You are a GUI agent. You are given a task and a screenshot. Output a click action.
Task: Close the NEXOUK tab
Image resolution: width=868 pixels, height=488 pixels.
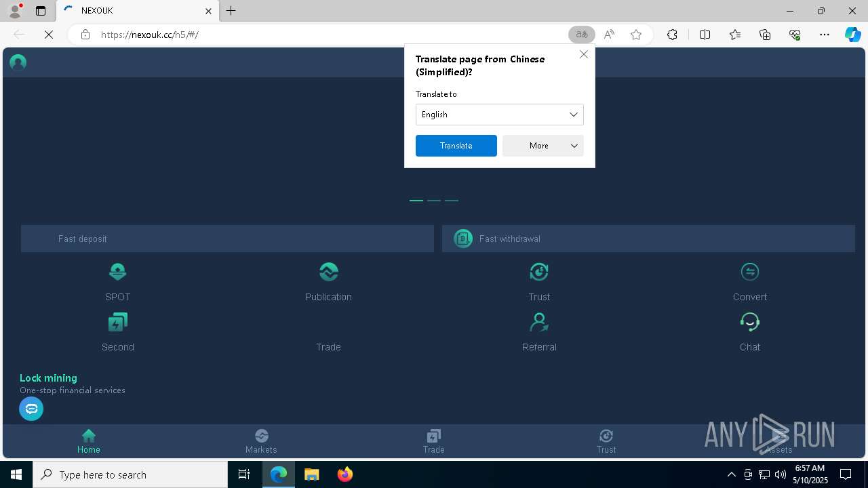(208, 11)
